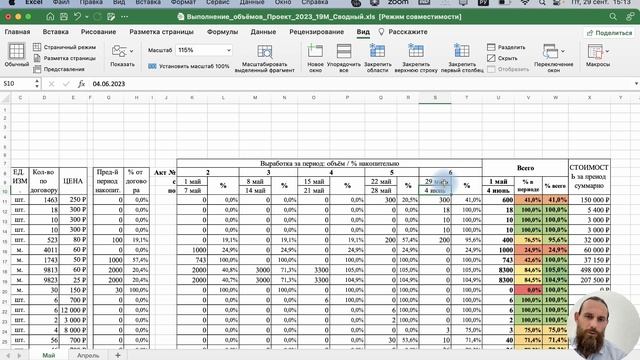Add a new sheet with plus button
Image resolution: width=640 pixels, height=360 pixels.
pos(118,356)
